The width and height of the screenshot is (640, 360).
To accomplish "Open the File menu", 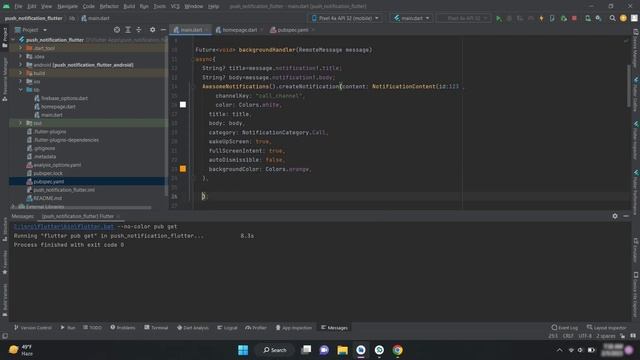I will pyautogui.click(x=18, y=6).
